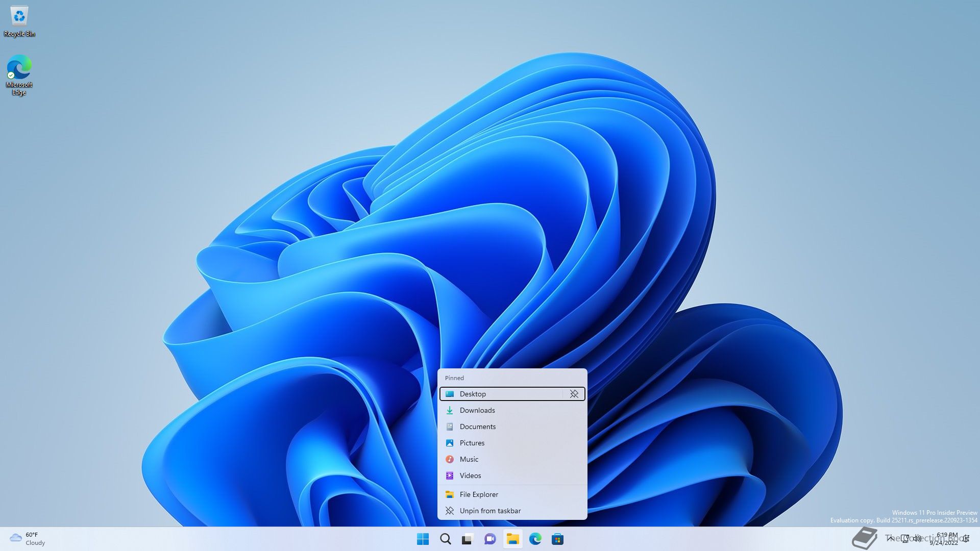Open Pictures from the pinned list
The height and width of the screenshot is (551, 980).
point(472,443)
